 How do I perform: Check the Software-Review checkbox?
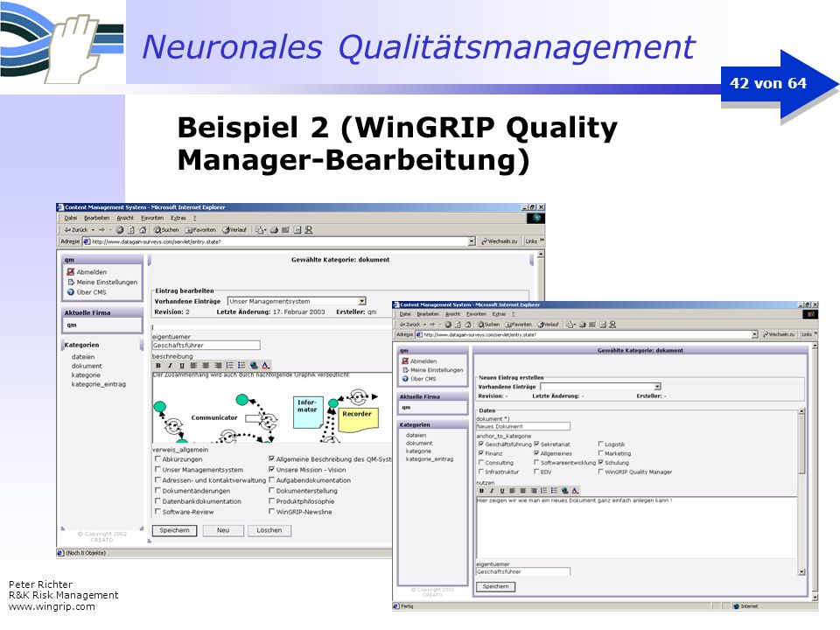(157, 512)
